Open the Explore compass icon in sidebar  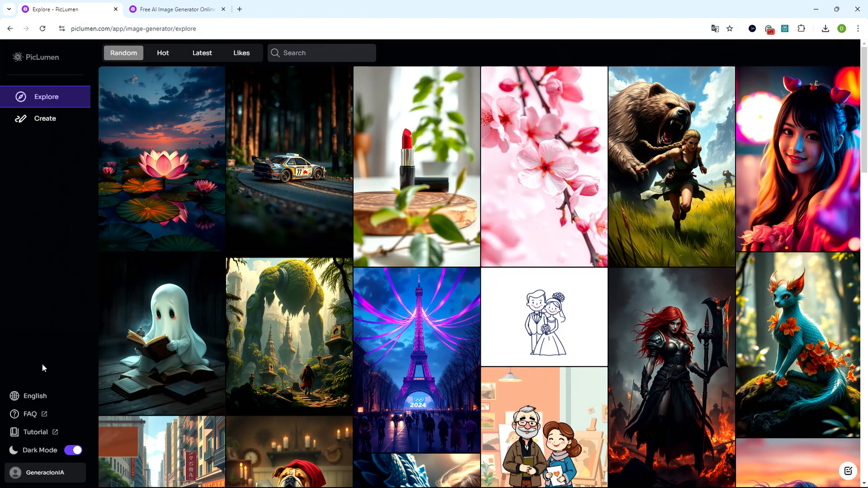21,97
